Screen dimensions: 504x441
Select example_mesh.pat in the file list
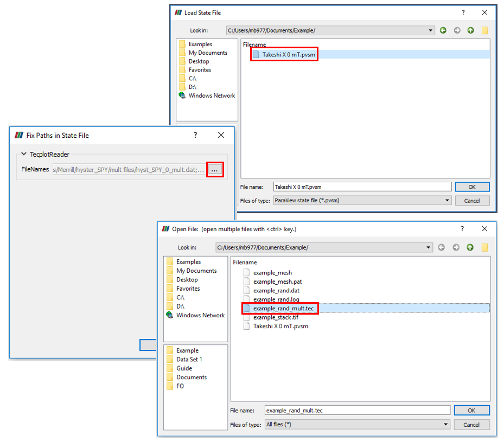point(277,282)
